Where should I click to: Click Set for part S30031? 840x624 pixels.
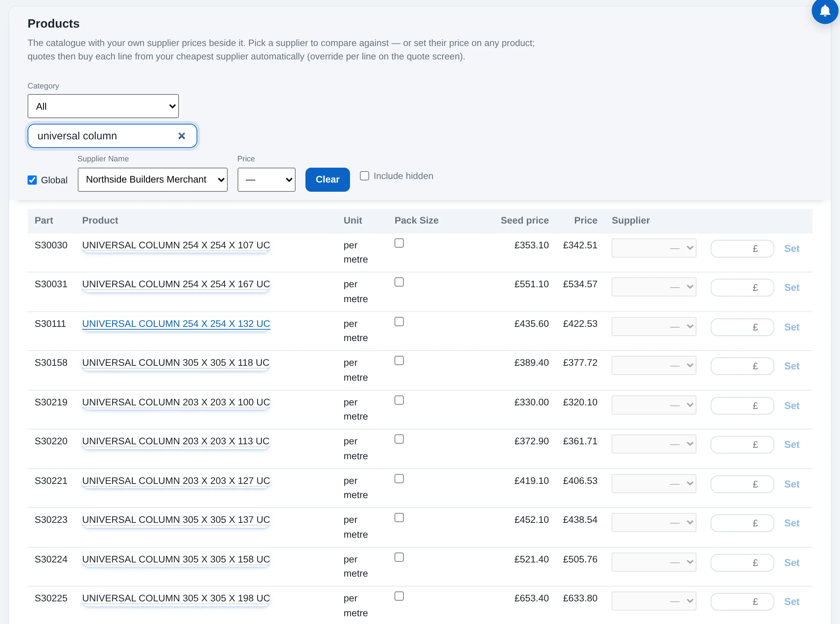792,288
